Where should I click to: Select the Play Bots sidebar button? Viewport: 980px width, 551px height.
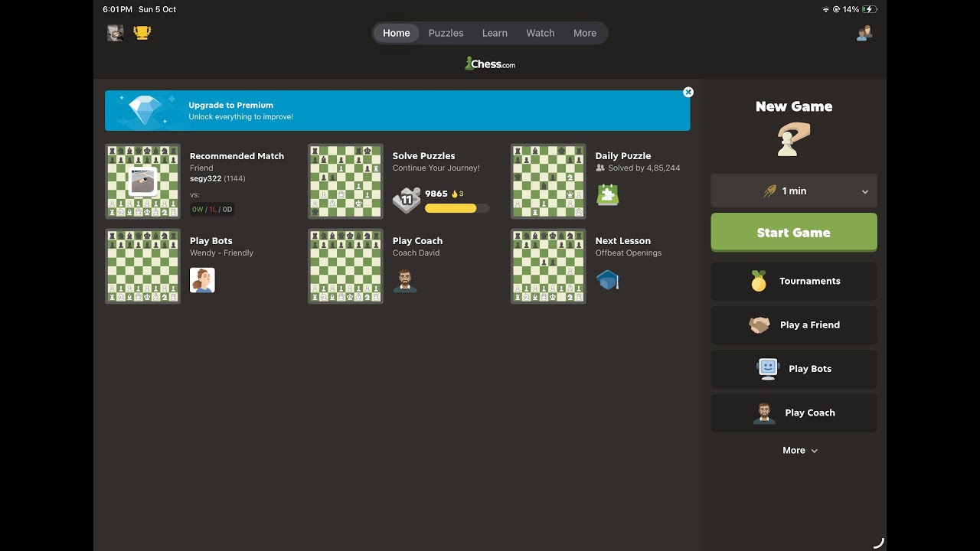(794, 369)
